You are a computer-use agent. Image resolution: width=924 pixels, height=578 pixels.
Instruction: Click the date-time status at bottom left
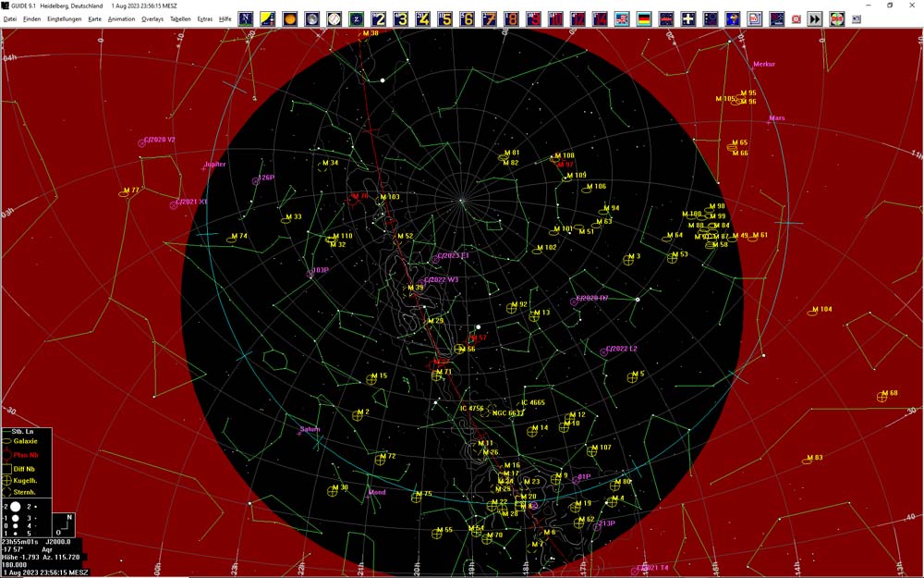click(x=44, y=572)
